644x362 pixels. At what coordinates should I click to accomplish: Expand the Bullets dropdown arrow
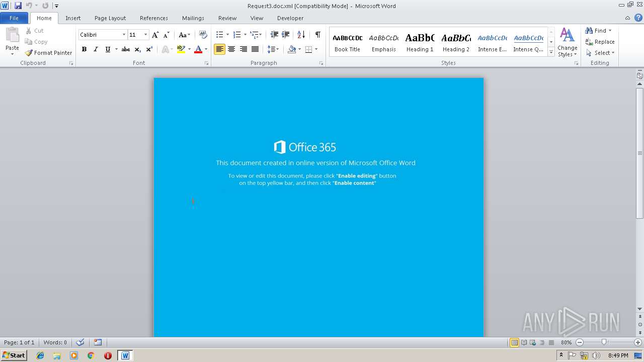coord(227,35)
